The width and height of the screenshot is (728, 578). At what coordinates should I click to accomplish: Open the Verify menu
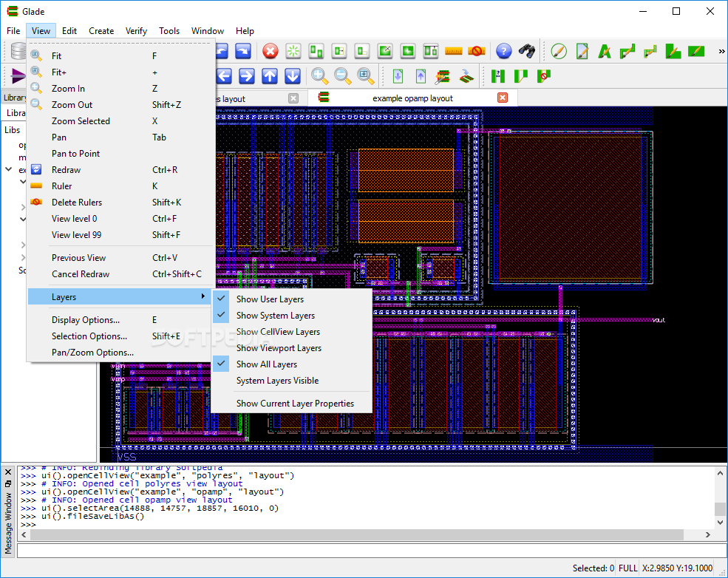tap(136, 30)
